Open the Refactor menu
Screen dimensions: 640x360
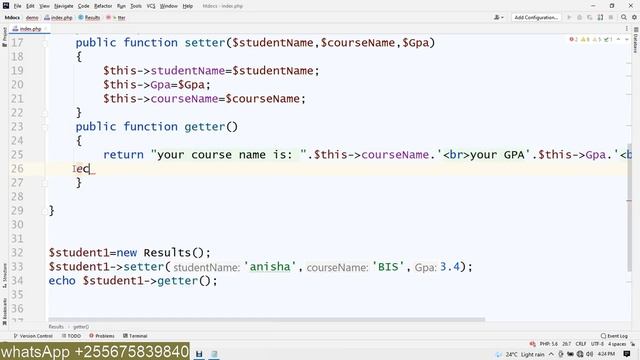103,6
